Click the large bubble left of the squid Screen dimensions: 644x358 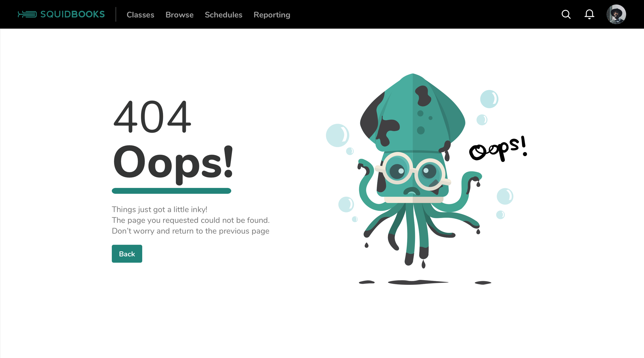337,135
